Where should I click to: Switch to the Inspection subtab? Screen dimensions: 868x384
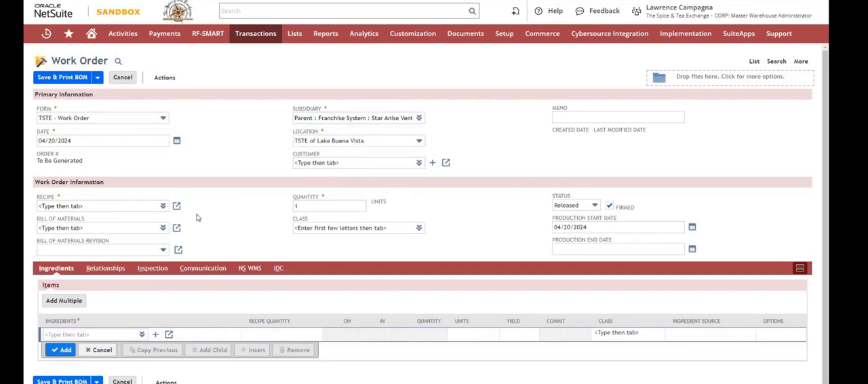(152, 268)
